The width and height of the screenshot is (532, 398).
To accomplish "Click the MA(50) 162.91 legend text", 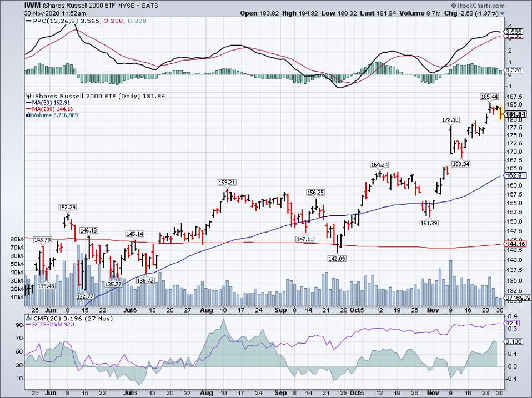I will pyautogui.click(x=51, y=103).
